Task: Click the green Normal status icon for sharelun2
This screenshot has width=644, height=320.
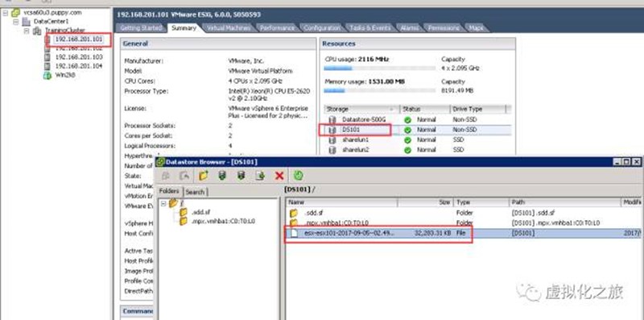Action: click(407, 150)
